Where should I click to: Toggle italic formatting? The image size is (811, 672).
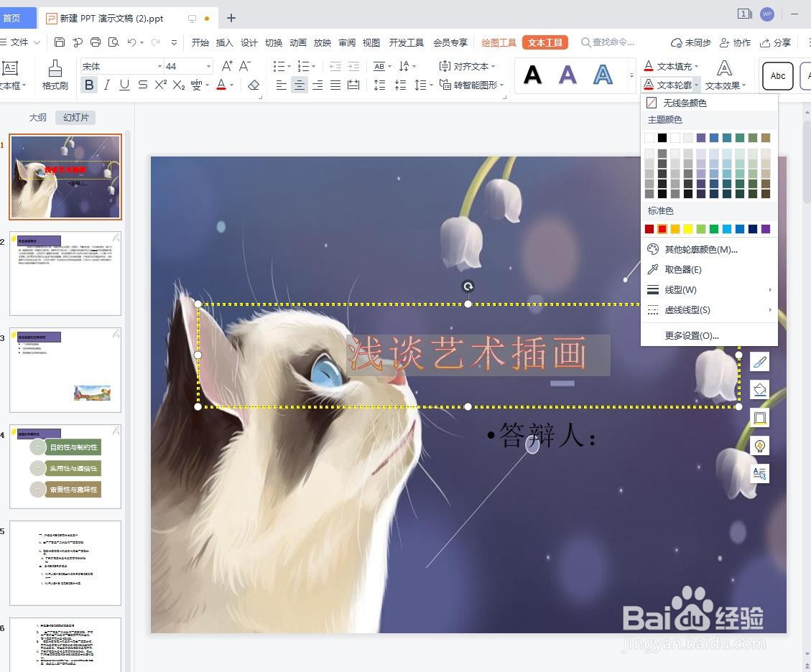(x=106, y=84)
